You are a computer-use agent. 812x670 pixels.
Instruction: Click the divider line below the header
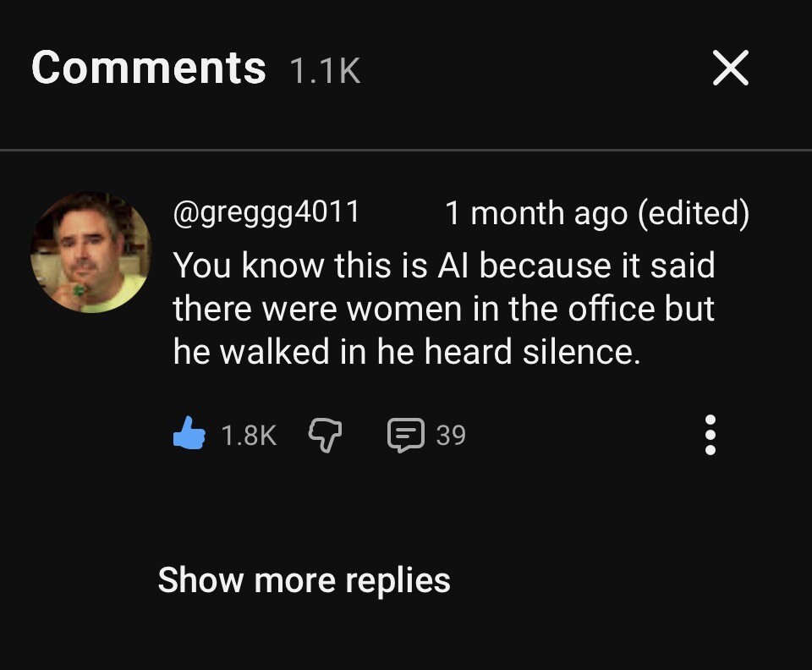[x=406, y=151]
